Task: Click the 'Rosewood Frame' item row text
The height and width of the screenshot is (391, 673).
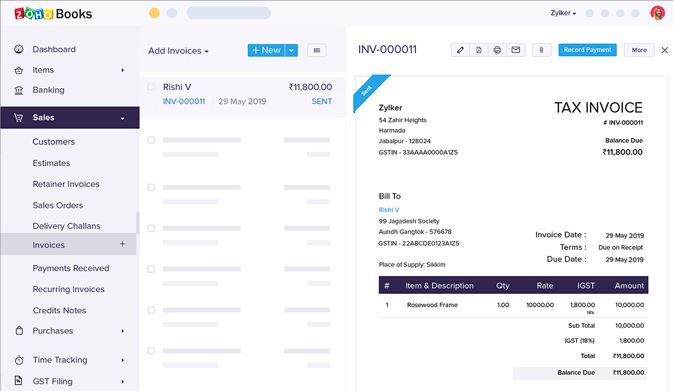Action: click(x=432, y=305)
